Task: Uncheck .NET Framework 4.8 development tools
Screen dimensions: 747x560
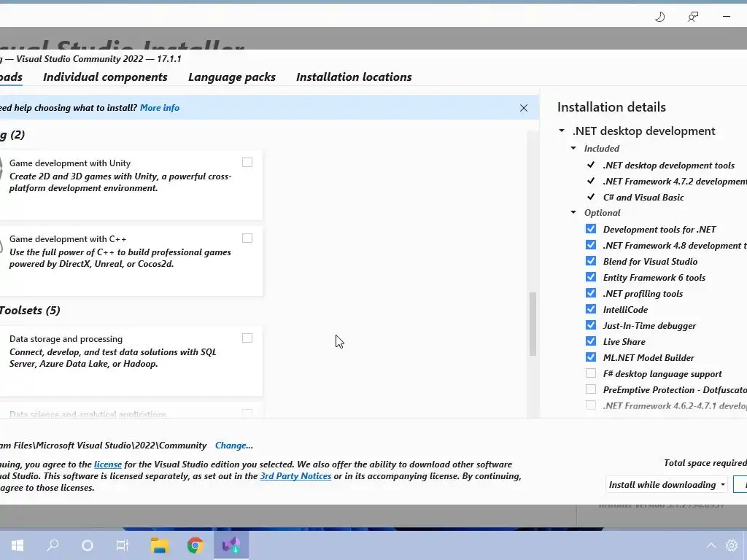Action: (591, 245)
